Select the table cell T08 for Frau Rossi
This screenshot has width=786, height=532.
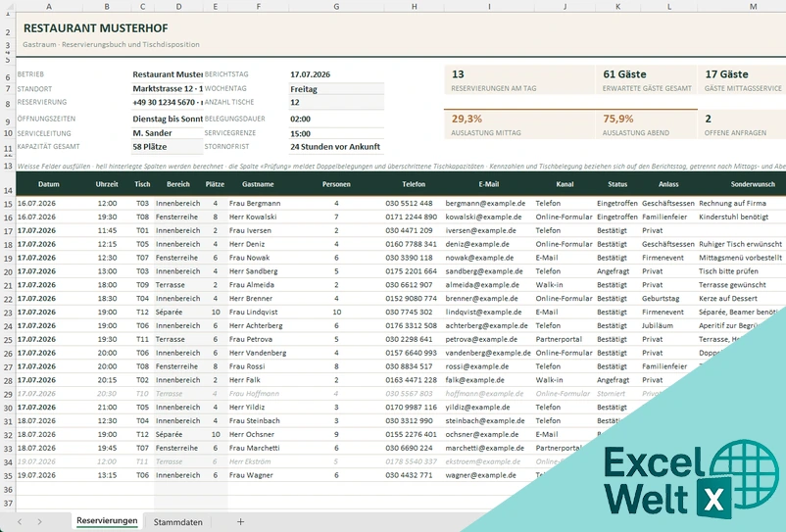pyautogui.click(x=142, y=366)
